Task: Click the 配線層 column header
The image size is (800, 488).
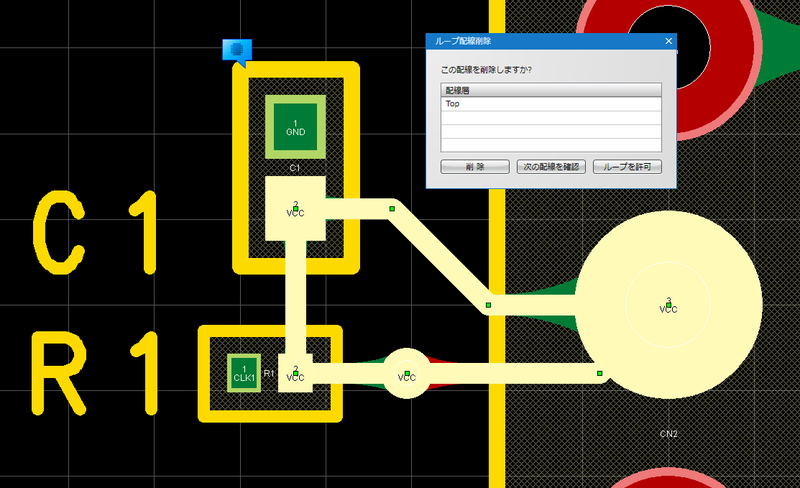Action: [551, 90]
